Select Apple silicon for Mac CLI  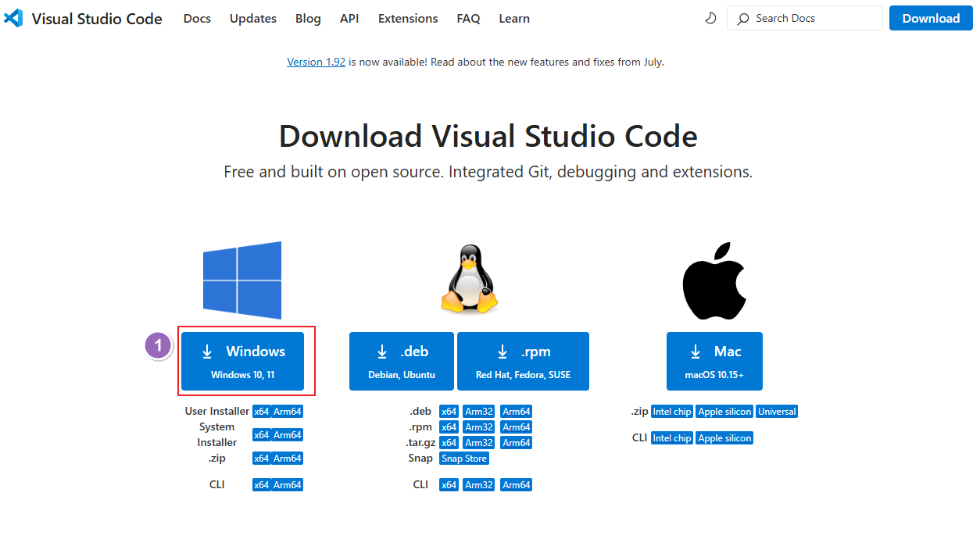724,438
